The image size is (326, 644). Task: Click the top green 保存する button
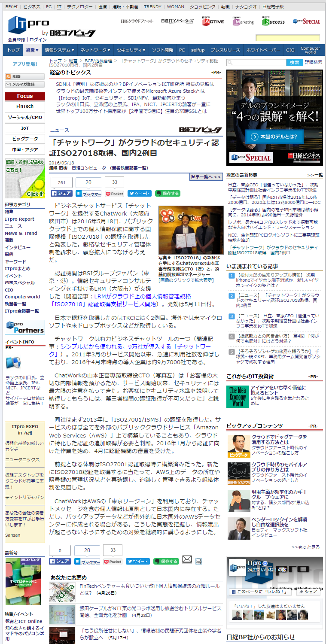[x=168, y=194]
